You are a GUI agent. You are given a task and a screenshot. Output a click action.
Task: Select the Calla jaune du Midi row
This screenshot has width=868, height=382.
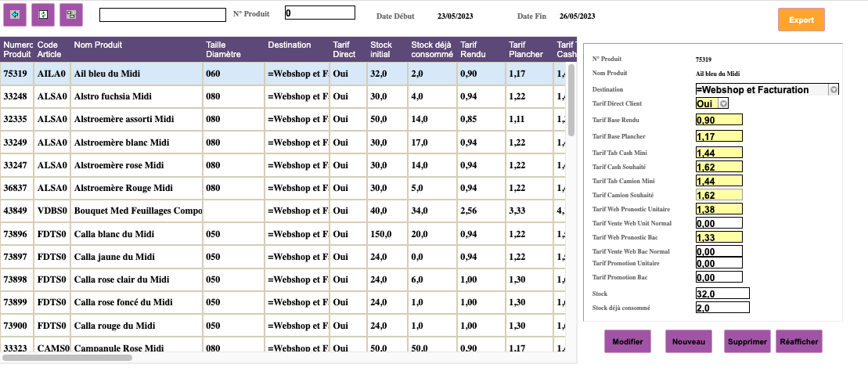pos(114,257)
